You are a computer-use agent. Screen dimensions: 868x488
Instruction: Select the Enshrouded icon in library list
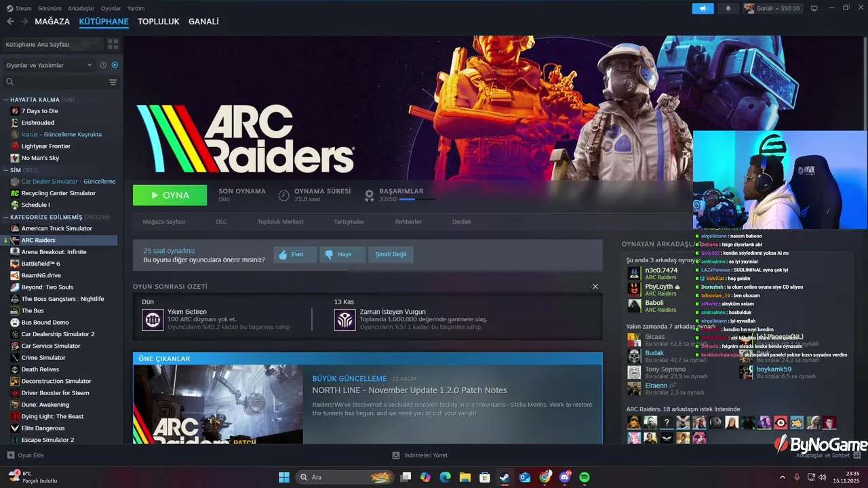coord(15,123)
